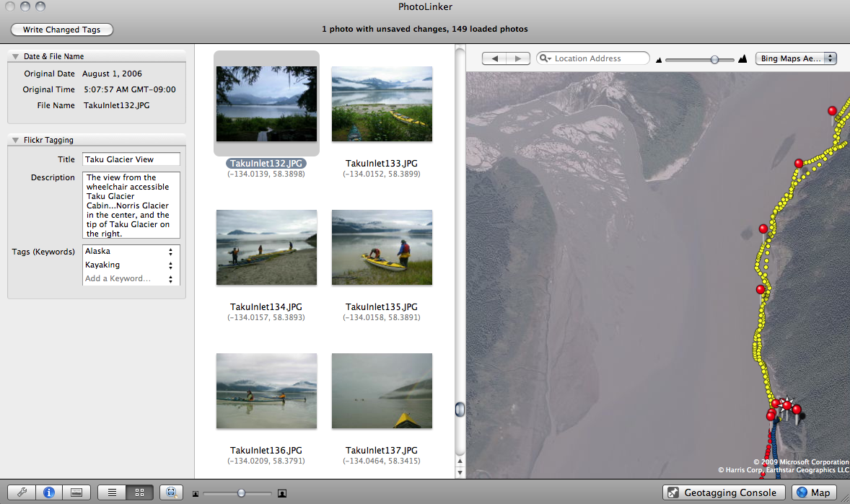Switch to list view of photos
Image resolution: width=850 pixels, height=504 pixels.
(113, 492)
